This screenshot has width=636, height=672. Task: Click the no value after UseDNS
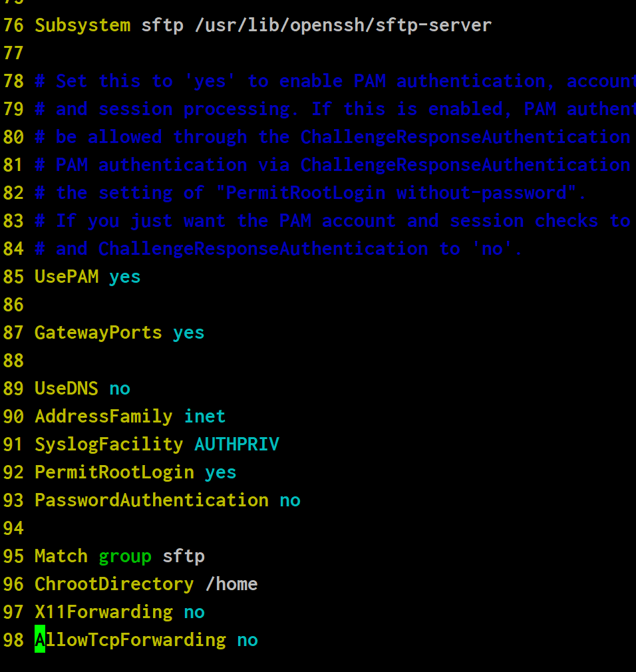(120, 389)
